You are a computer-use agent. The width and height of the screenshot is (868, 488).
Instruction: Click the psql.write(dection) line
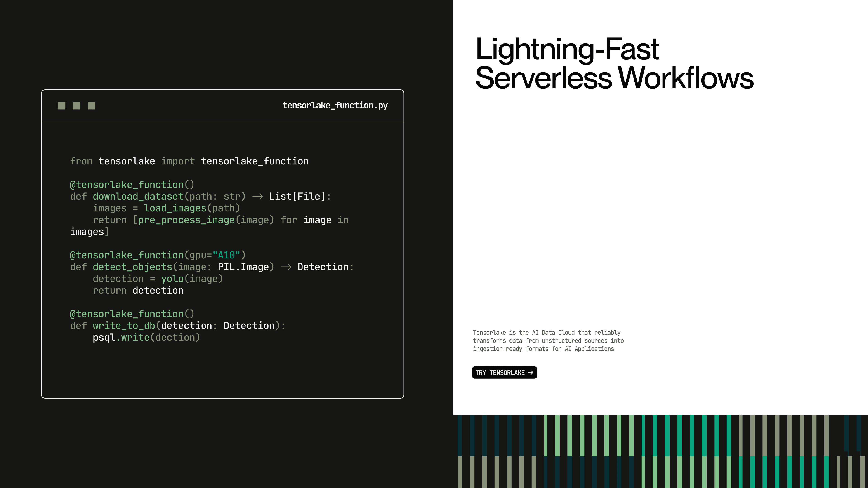[x=146, y=338]
